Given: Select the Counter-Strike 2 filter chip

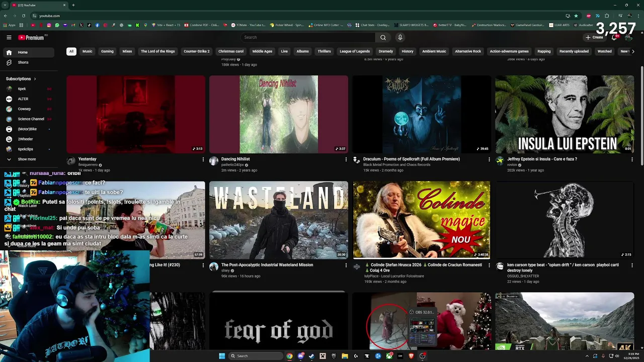Looking at the screenshot, I should [x=197, y=51].
